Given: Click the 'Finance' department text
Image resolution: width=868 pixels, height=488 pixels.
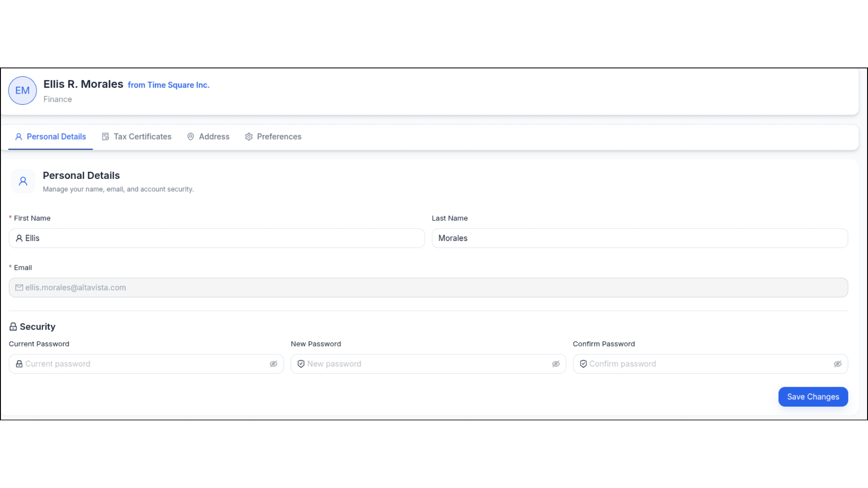Looking at the screenshot, I should 57,99.
